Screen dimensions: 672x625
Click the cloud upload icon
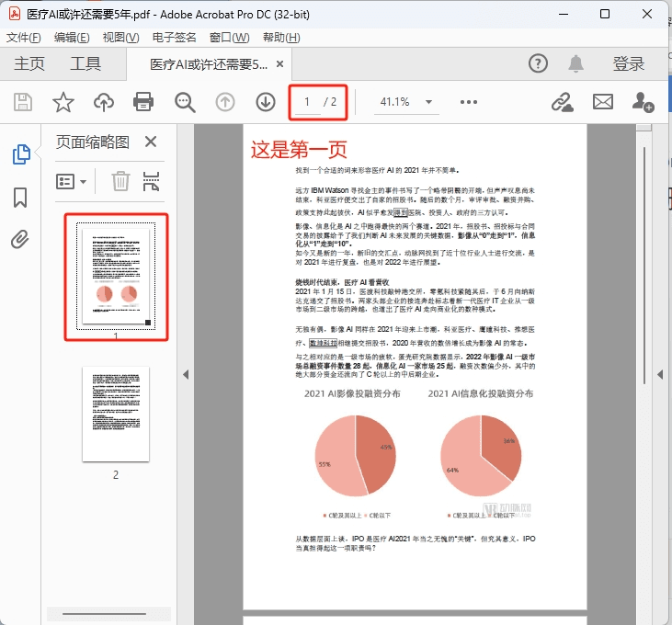[104, 102]
